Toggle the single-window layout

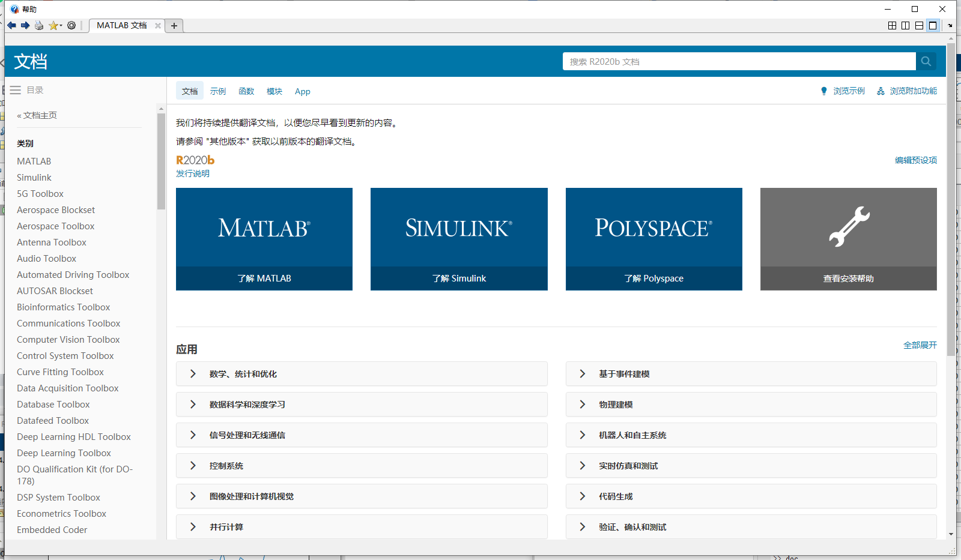(x=932, y=25)
